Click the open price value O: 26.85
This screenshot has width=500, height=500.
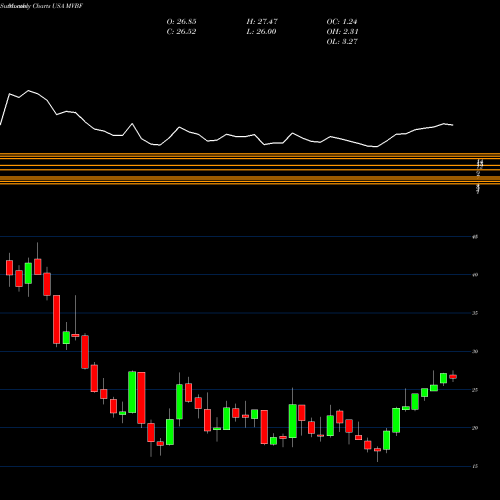point(181,22)
